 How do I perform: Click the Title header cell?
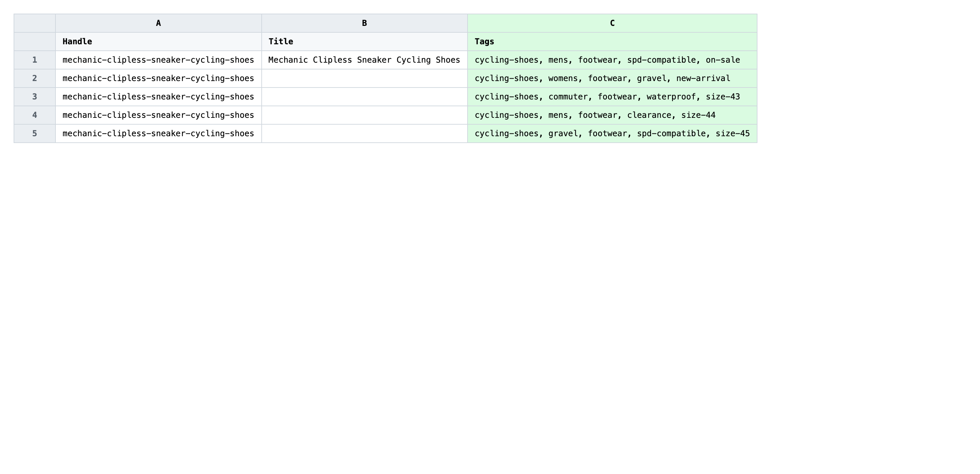coord(364,42)
